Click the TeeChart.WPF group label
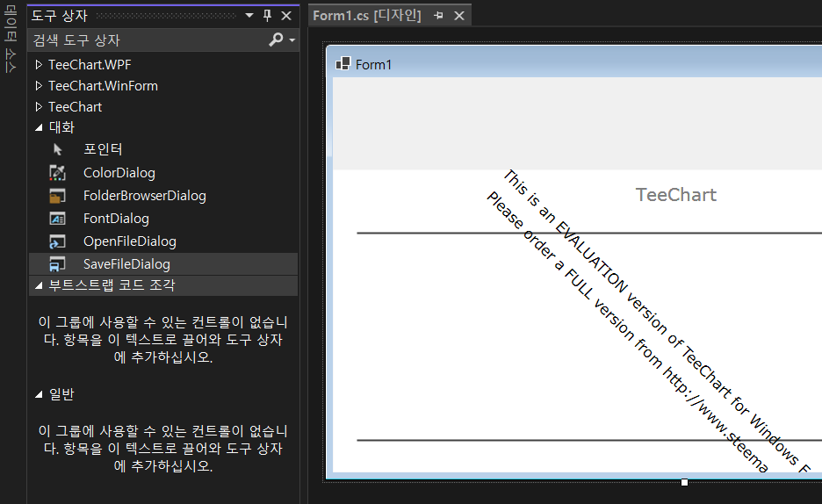Viewport: 822px width, 504px height. pos(90,65)
